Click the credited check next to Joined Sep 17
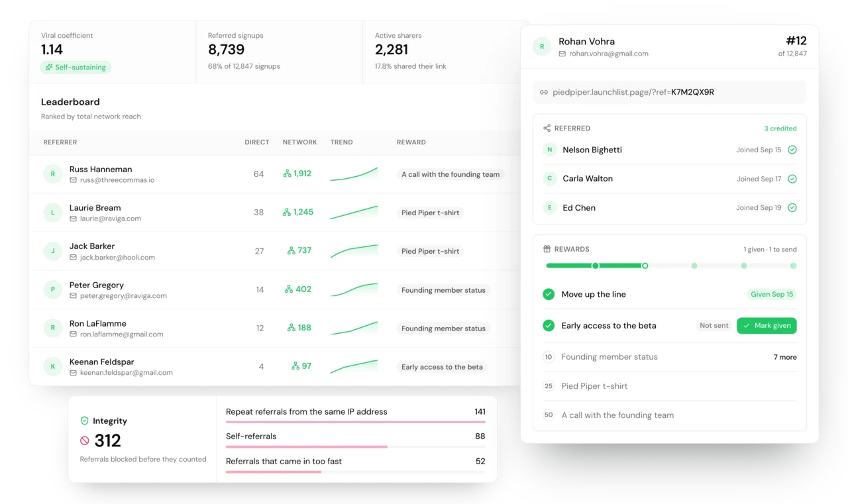848x504 pixels. tap(792, 179)
